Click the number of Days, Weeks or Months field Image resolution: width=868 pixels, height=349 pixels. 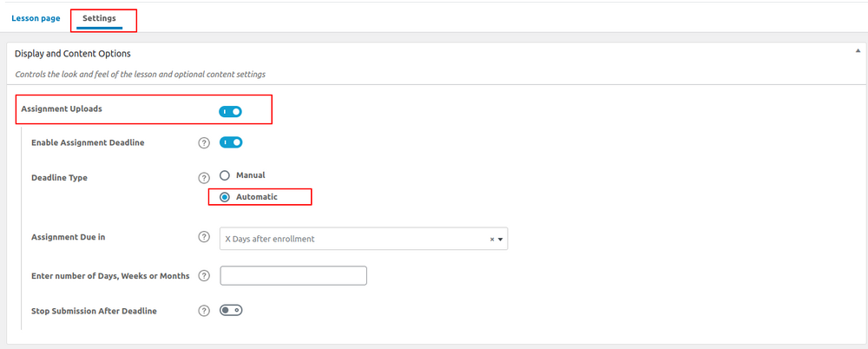point(293,276)
